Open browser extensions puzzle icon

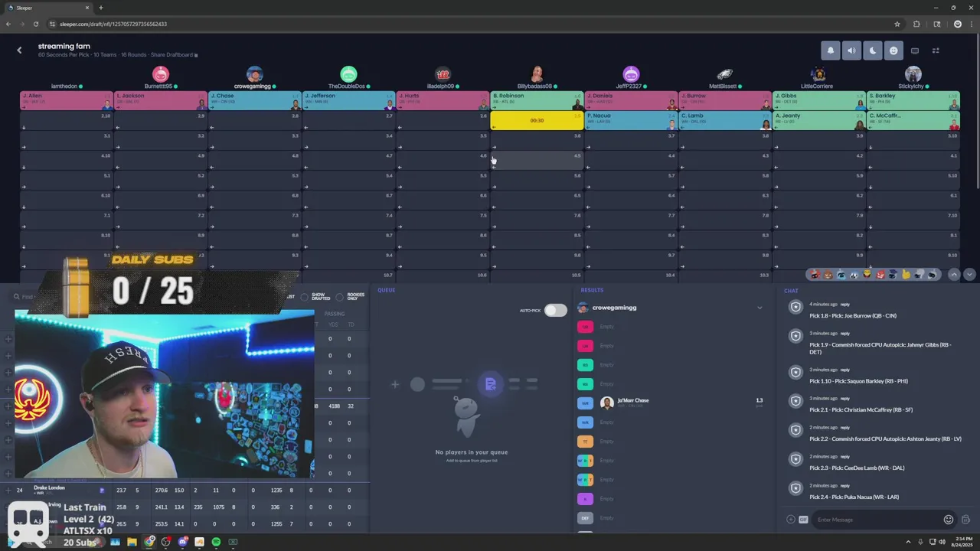pos(916,24)
